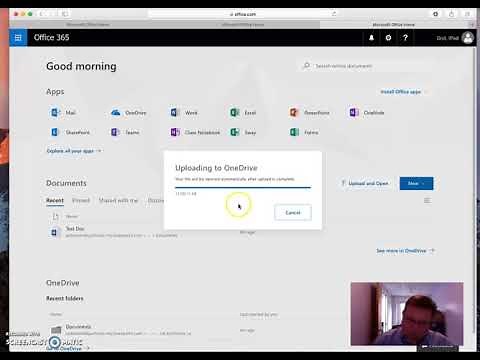Click the Safari address bar

tap(243, 14)
